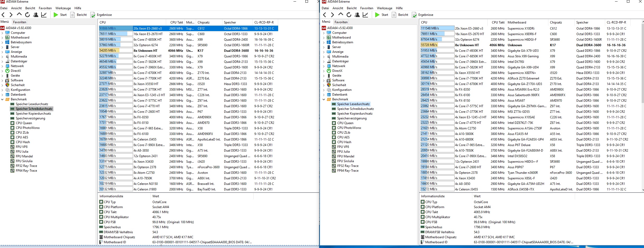The height and width of the screenshot is (248, 644).
Task: Click CPU AES icon in right window tree
Action: 334,137
